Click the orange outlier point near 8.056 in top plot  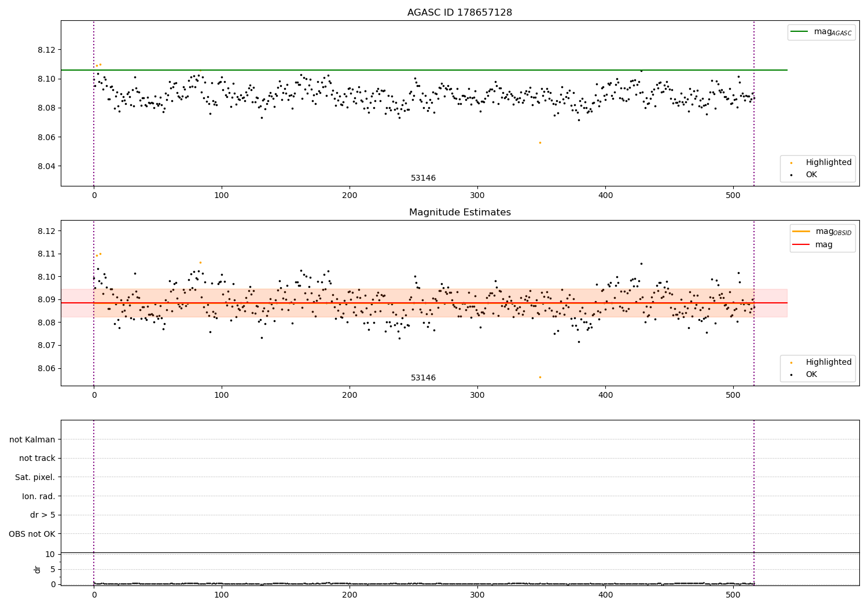[540, 142]
